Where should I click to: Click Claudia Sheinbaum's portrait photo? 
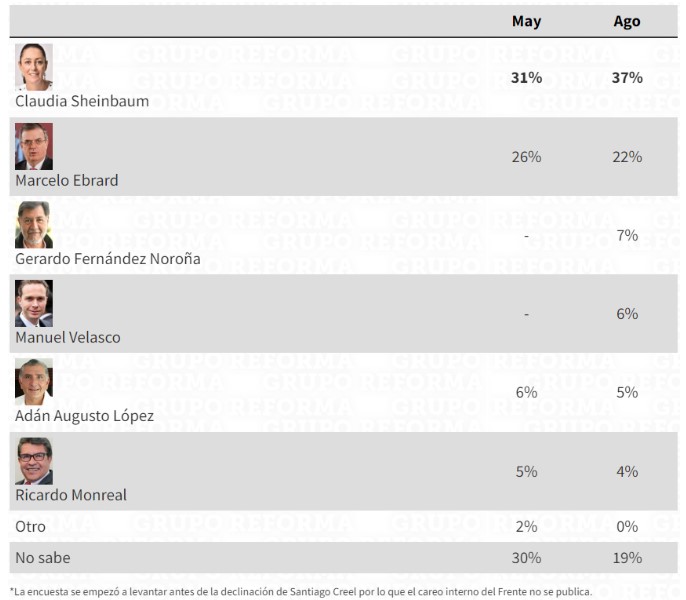tap(34, 67)
